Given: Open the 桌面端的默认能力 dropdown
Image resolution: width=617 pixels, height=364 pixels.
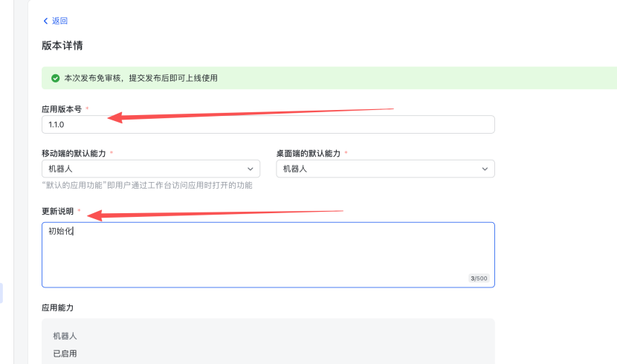Looking at the screenshot, I should pyautogui.click(x=384, y=169).
